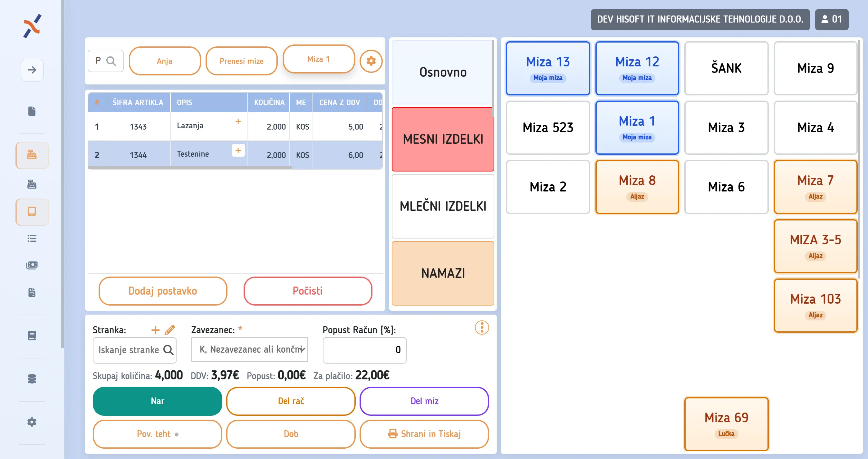
Task: Select table Miza 6
Action: pyautogui.click(x=726, y=187)
